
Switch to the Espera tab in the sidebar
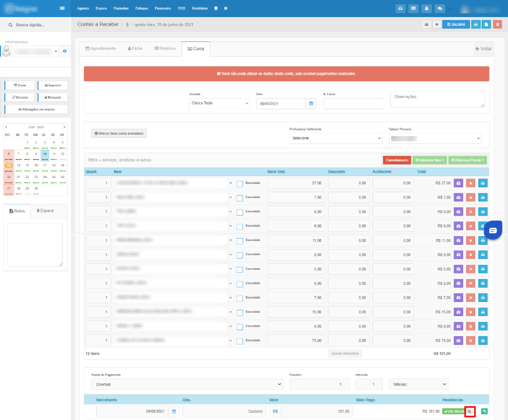(45, 211)
